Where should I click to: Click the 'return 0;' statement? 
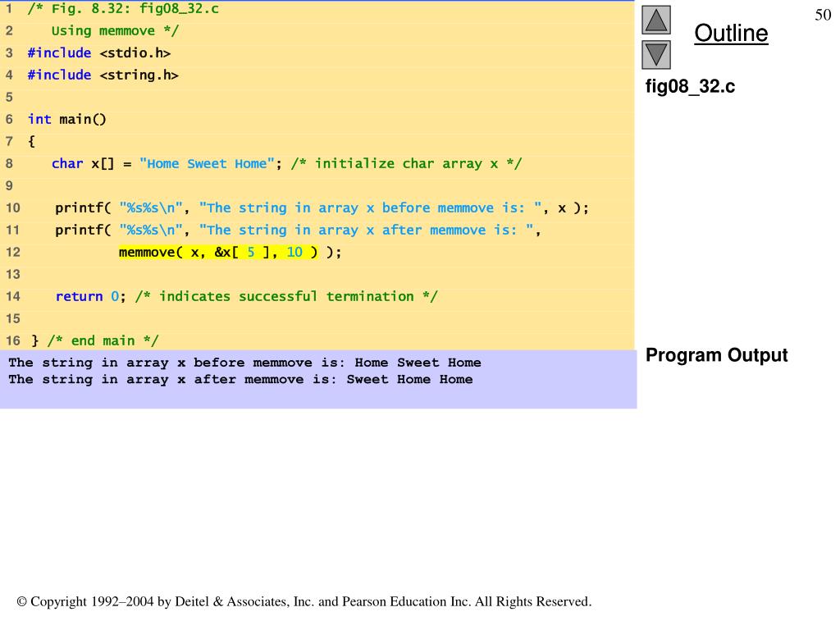point(90,296)
